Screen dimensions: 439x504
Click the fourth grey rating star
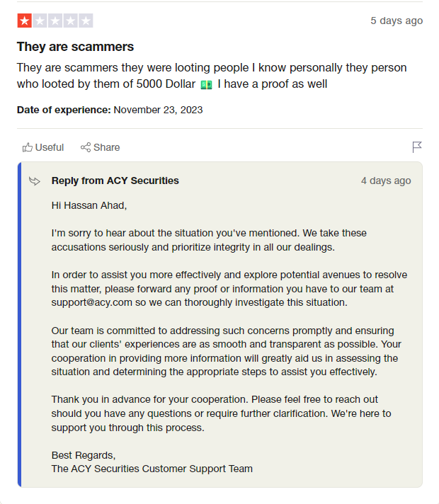tap(70, 21)
